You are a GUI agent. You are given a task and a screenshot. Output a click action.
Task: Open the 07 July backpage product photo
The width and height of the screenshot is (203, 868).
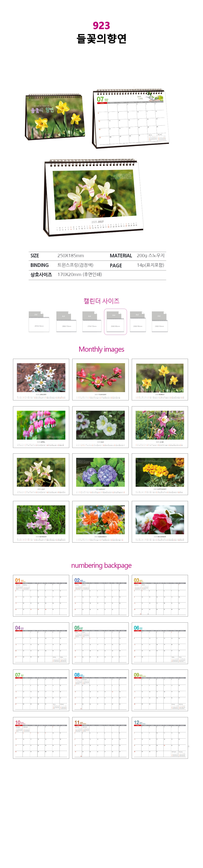coord(131,118)
